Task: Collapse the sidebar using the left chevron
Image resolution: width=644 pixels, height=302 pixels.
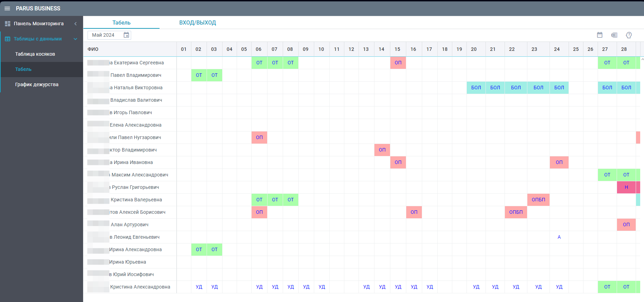Action: coord(75,24)
